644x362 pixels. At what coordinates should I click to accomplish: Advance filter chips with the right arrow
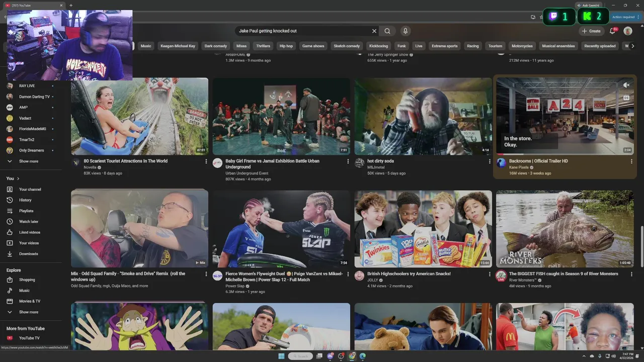click(x=632, y=46)
